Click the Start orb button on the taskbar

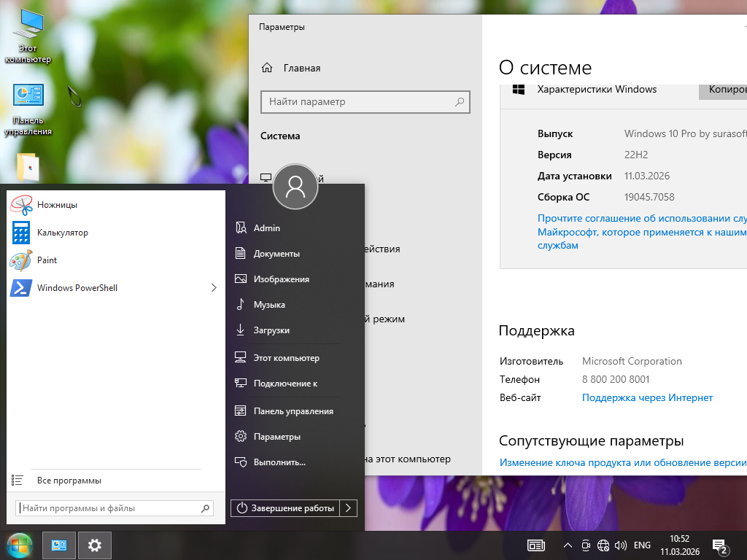(x=20, y=545)
